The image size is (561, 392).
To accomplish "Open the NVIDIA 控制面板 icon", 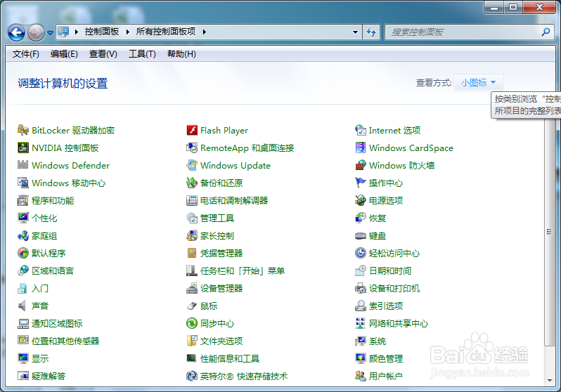I will pyautogui.click(x=23, y=148).
